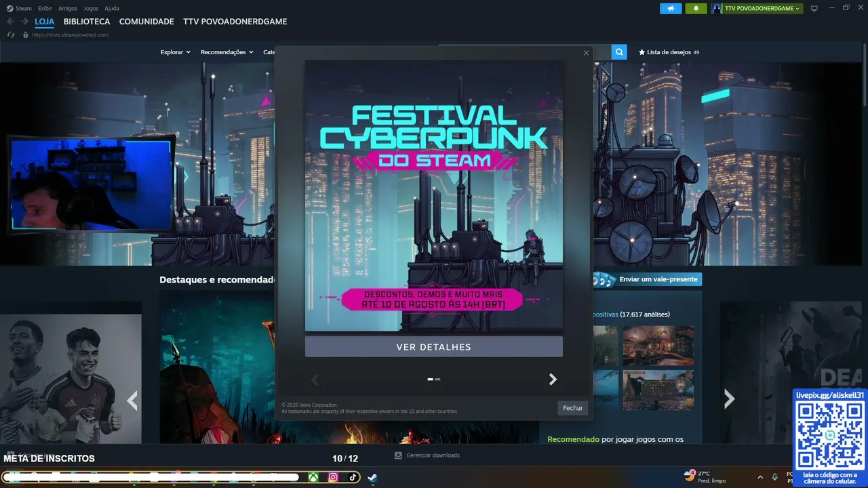Click the padlock icon beside the URL
The height and width of the screenshot is (488, 868).
coord(26,35)
